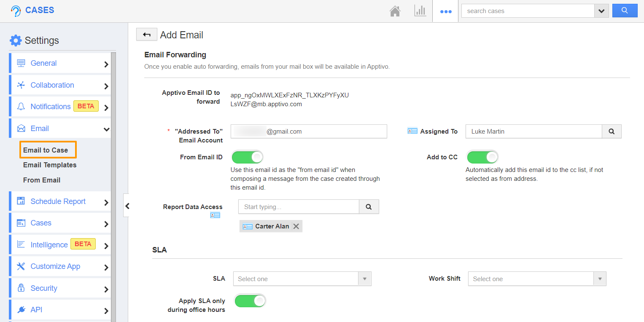Open the Notifications settings menu
This screenshot has width=644, height=322.
coord(60,107)
